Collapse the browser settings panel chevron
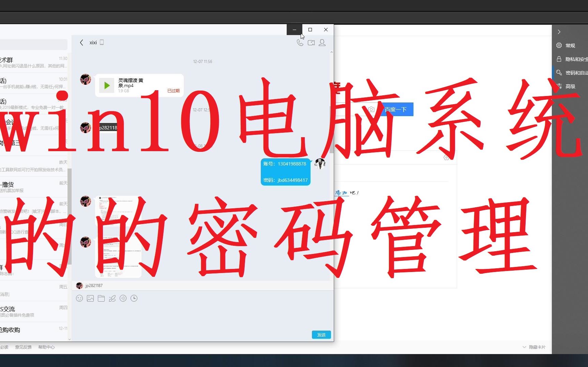Viewport: 588px width, 367px height. (x=559, y=32)
